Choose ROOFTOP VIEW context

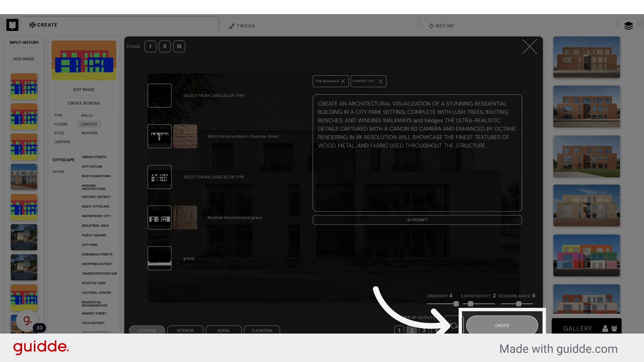pos(94,283)
